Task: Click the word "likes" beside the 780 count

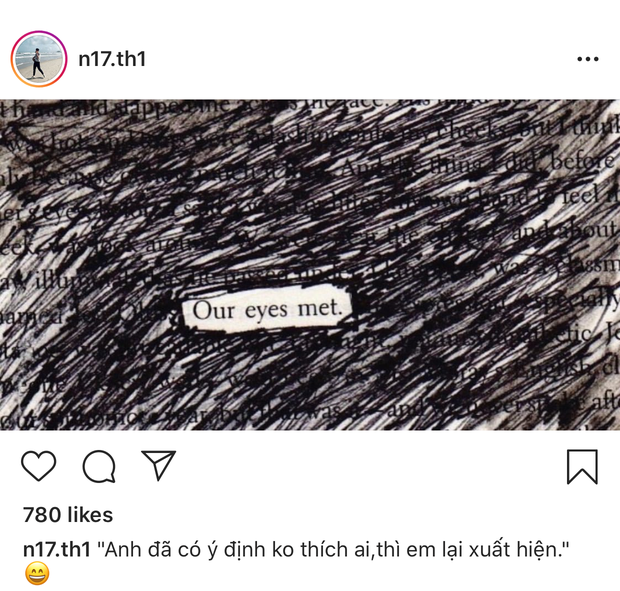Action: point(90,515)
